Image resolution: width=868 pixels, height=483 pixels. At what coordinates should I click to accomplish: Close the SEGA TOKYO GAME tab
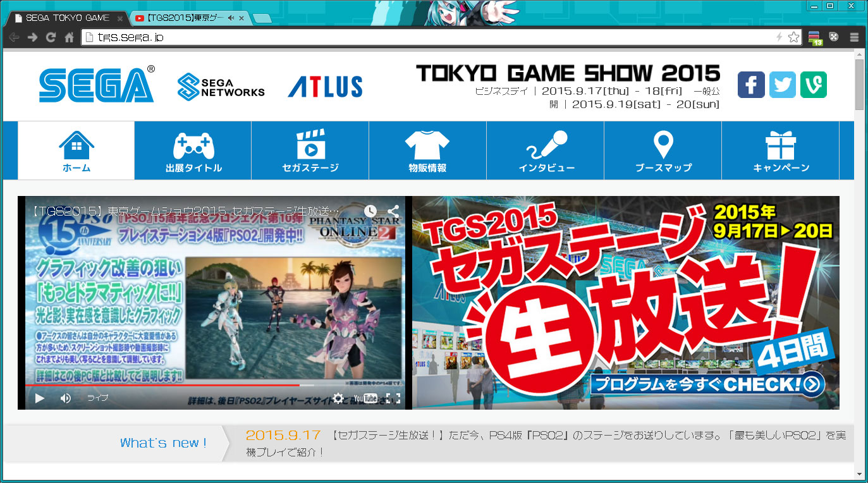(x=120, y=18)
